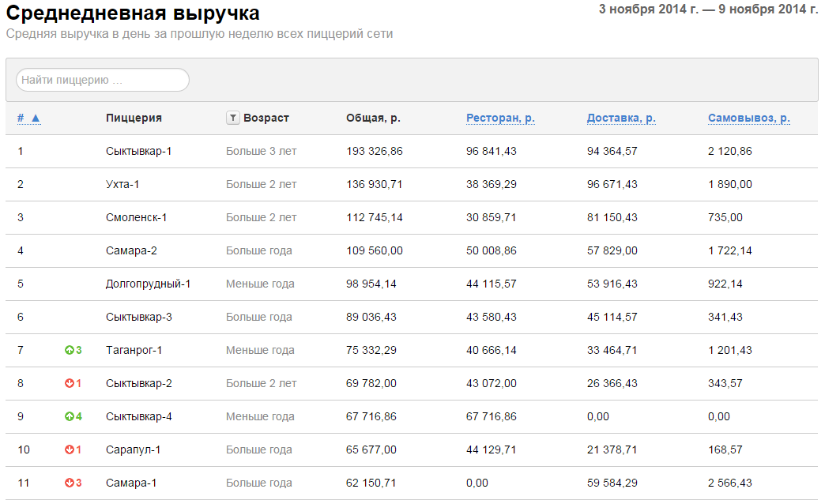The width and height of the screenshot is (825, 504).
Task: Click the Общая, р. column header
Action: tap(373, 118)
